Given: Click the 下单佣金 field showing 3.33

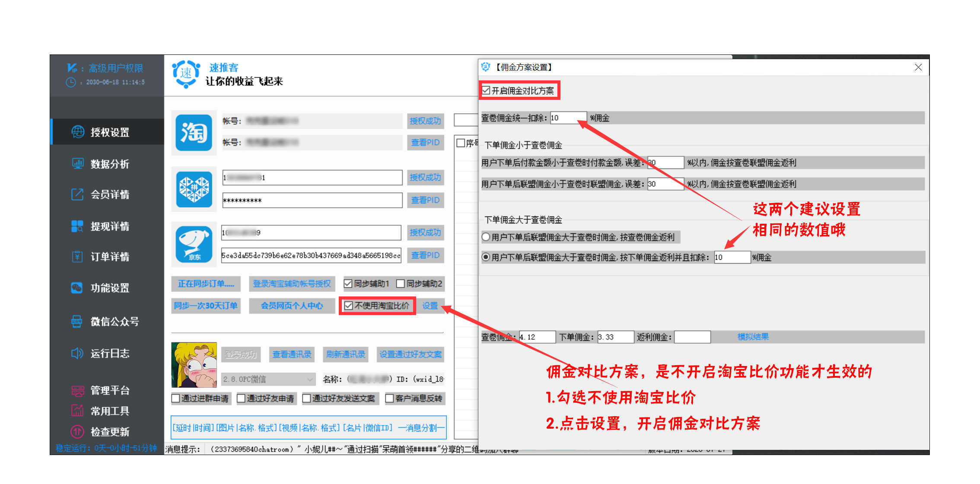Looking at the screenshot, I should click(x=616, y=337).
